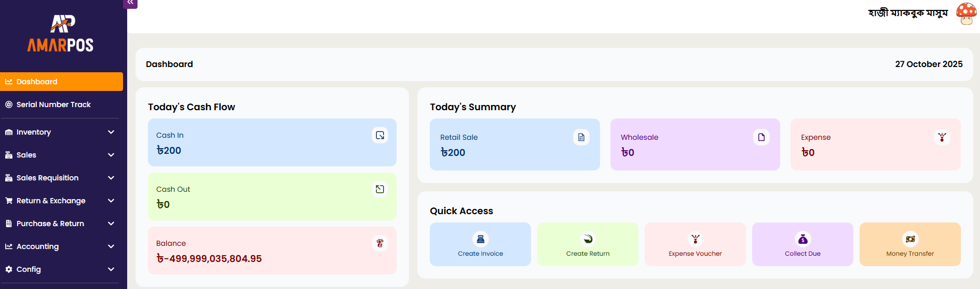Expand the Accounting menu chevron

[111, 246]
